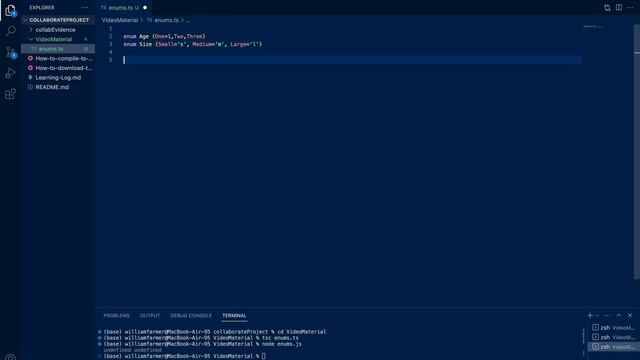Viewport: 640px width, 360px height.
Task: Collapse the COLLABORATEPROJECT root folder
Action: point(25,20)
